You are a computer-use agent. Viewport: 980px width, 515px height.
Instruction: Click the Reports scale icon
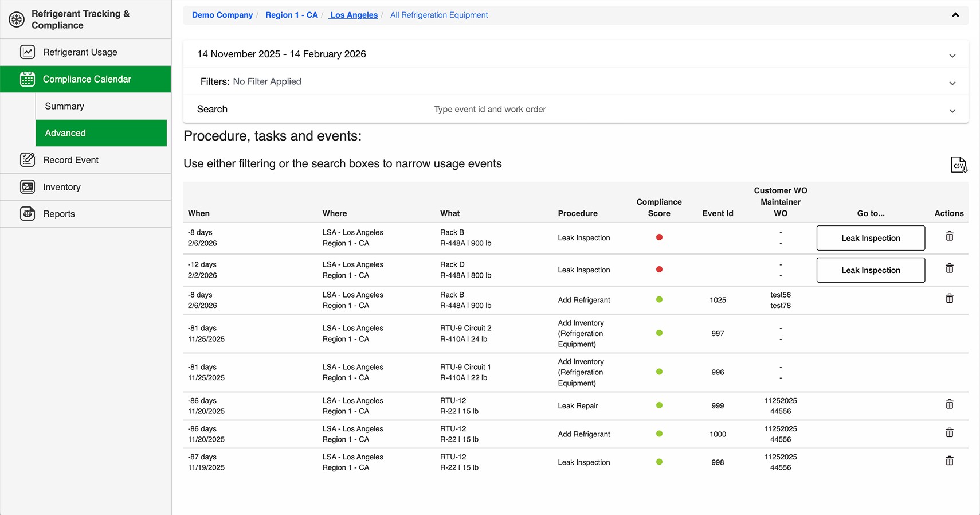pos(28,214)
